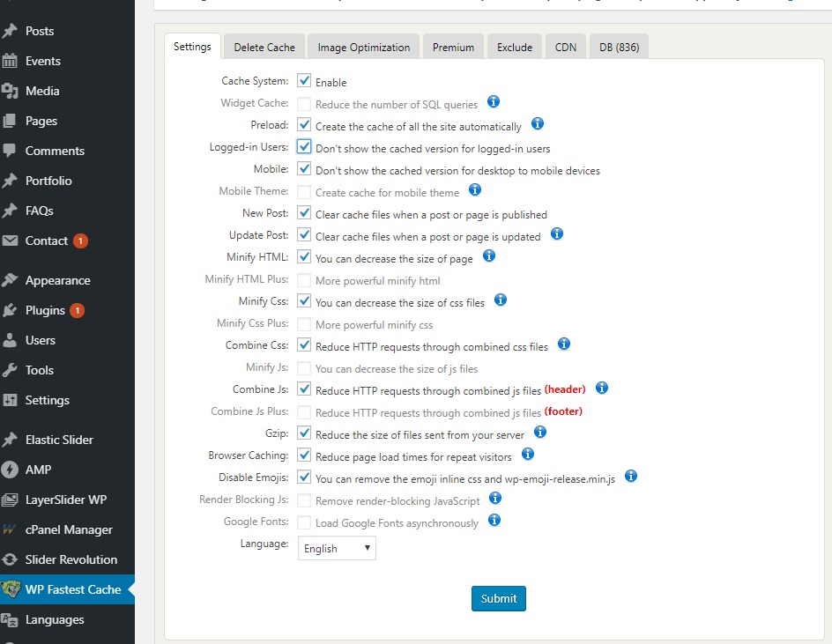
Task: Click the Posts pin icon in sidebar
Action: coord(10,31)
